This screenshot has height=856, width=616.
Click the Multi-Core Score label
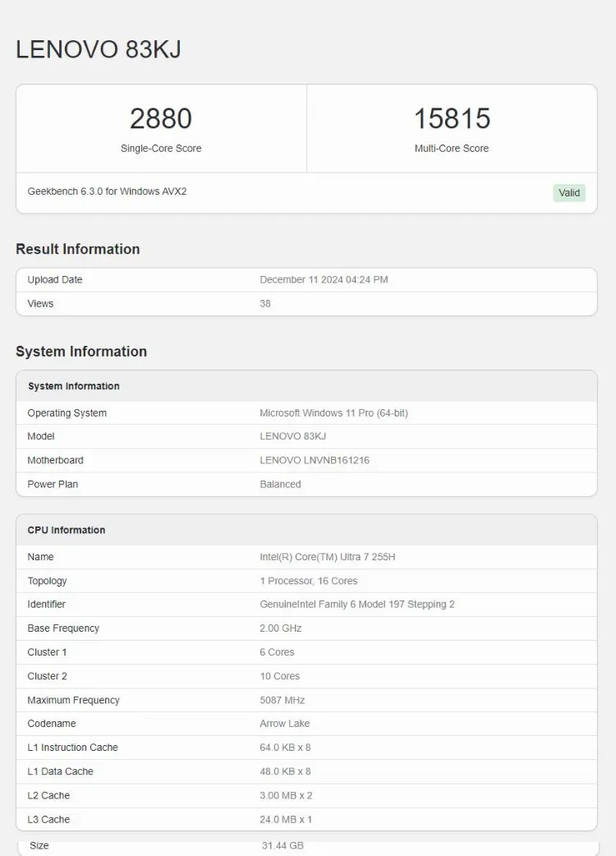point(452,149)
